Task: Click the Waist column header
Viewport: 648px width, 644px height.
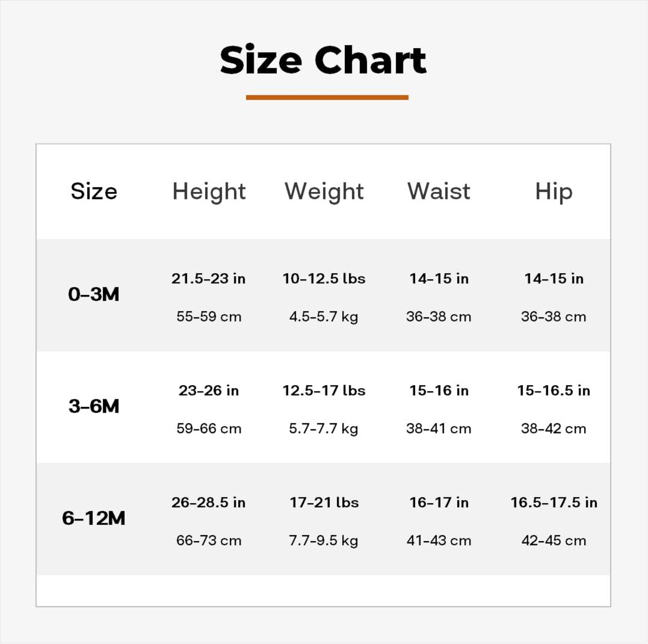Action: point(439,191)
